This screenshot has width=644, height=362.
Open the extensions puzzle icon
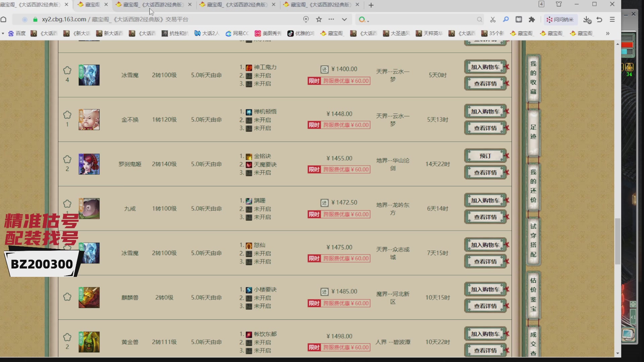pyautogui.click(x=532, y=19)
